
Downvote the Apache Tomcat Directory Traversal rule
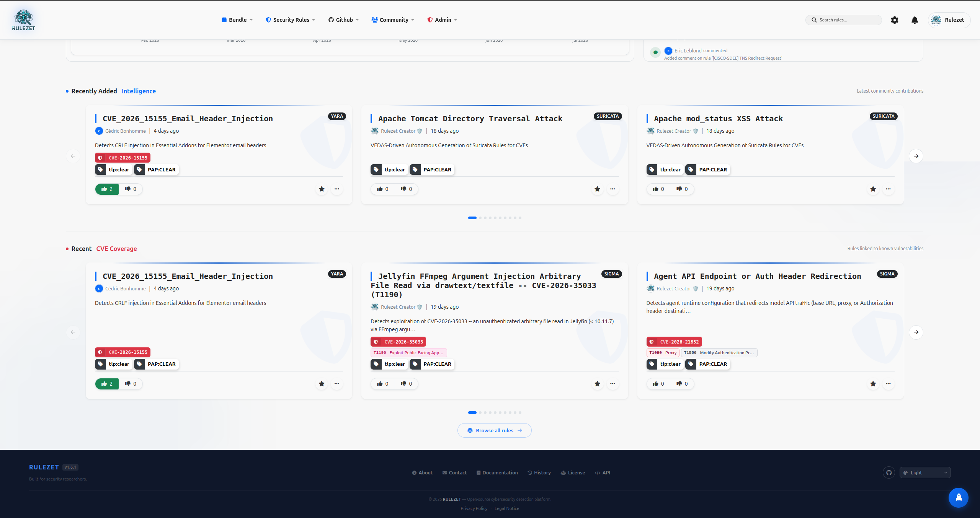click(406, 189)
